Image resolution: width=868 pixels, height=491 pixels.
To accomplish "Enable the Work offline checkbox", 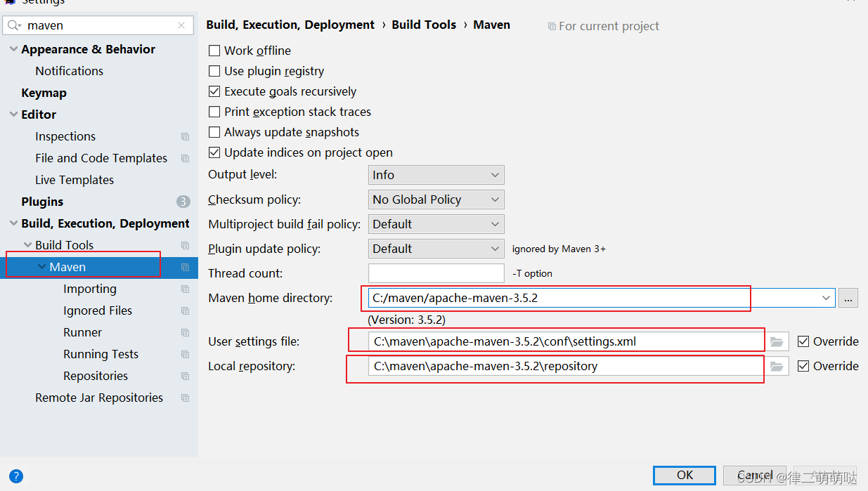I will click(x=214, y=51).
